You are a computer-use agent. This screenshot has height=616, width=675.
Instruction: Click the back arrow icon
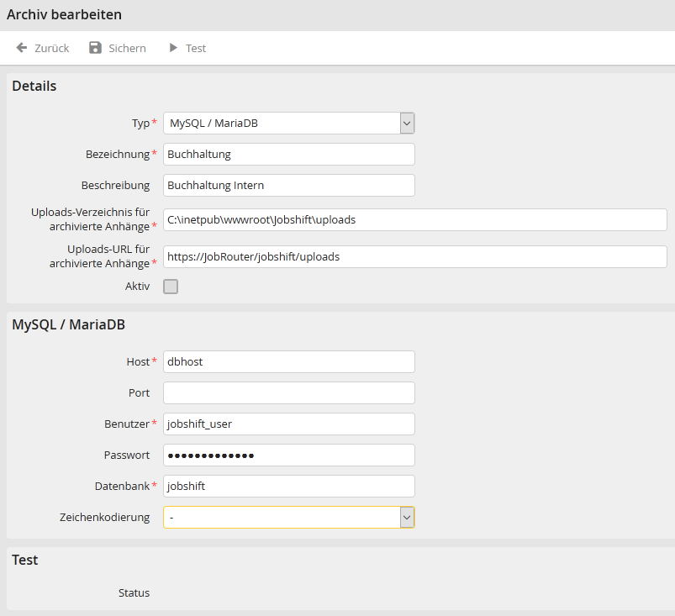pyautogui.click(x=22, y=48)
